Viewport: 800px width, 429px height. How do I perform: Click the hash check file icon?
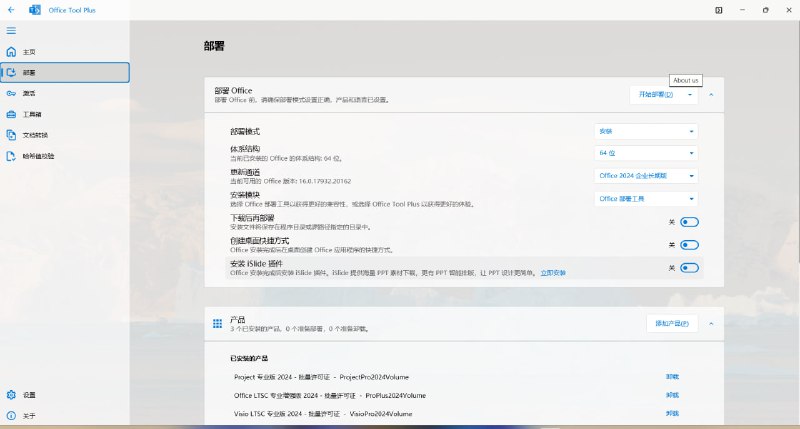tap(11, 156)
